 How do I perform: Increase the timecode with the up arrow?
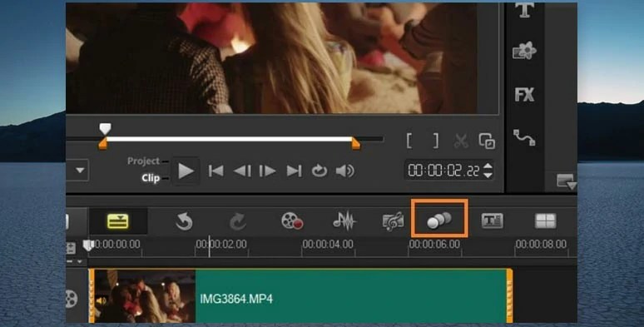pyautogui.click(x=488, y=166)
